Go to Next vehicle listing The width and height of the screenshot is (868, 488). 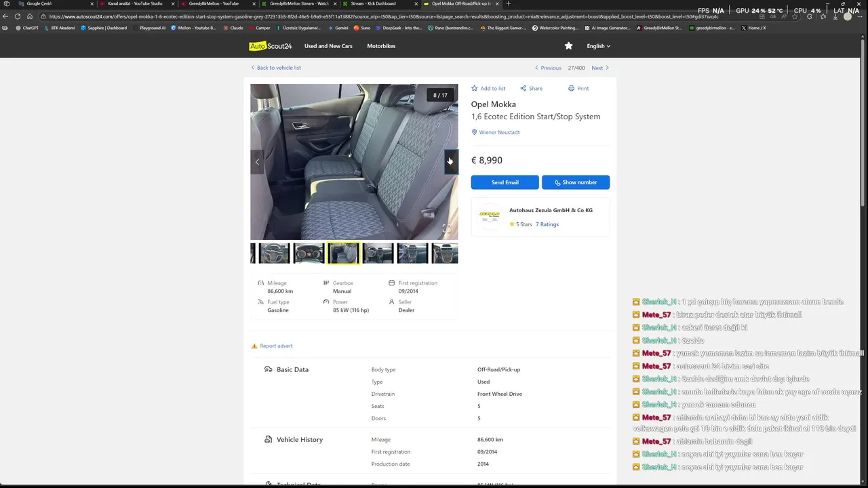point(600,68)
